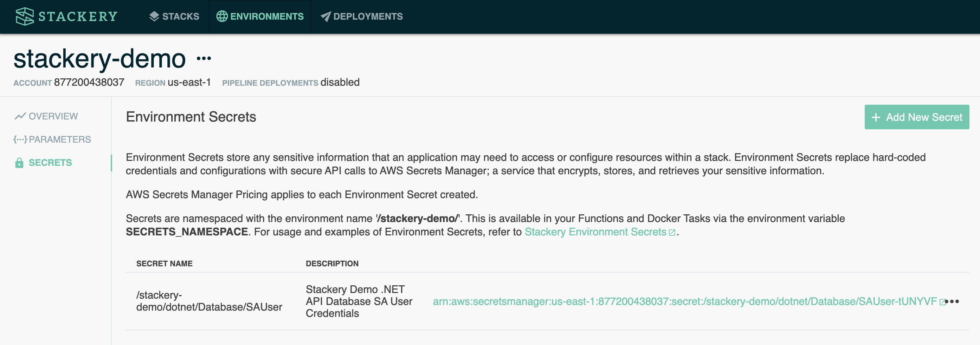Click the Secrets lock icon

[19, 163]
